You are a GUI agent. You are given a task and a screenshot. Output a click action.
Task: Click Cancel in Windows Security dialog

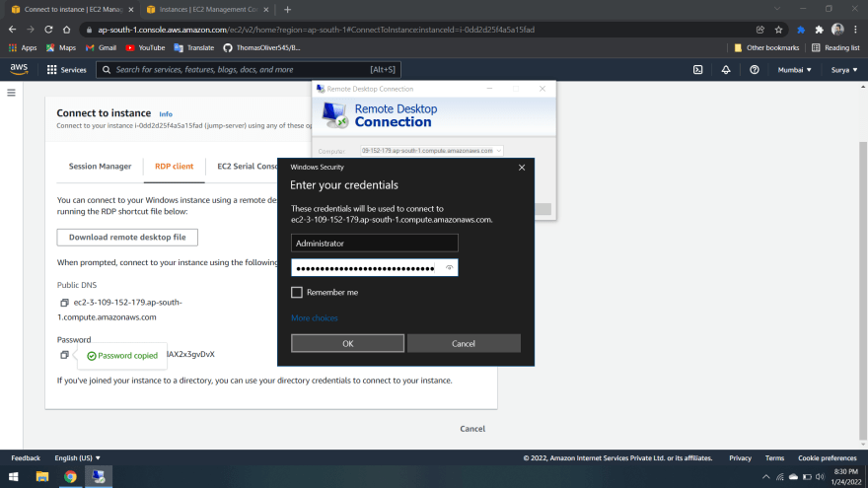click(x=464, y=343)
